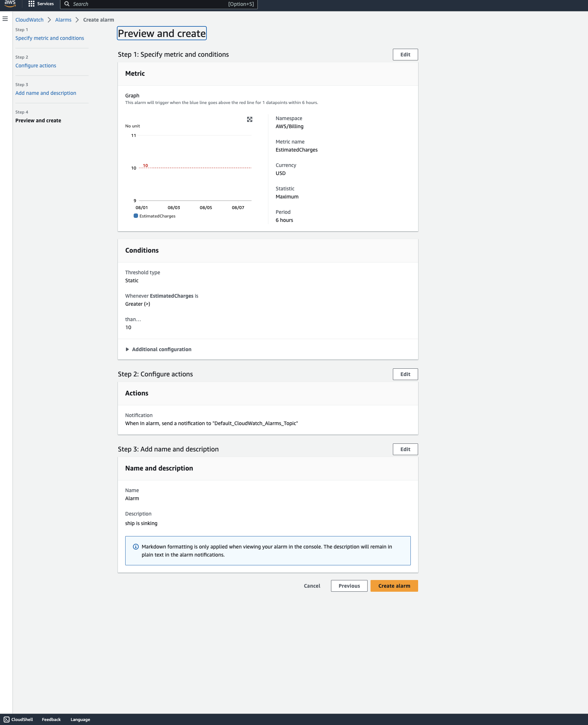Jump to Configure actions step

point(36,66)
